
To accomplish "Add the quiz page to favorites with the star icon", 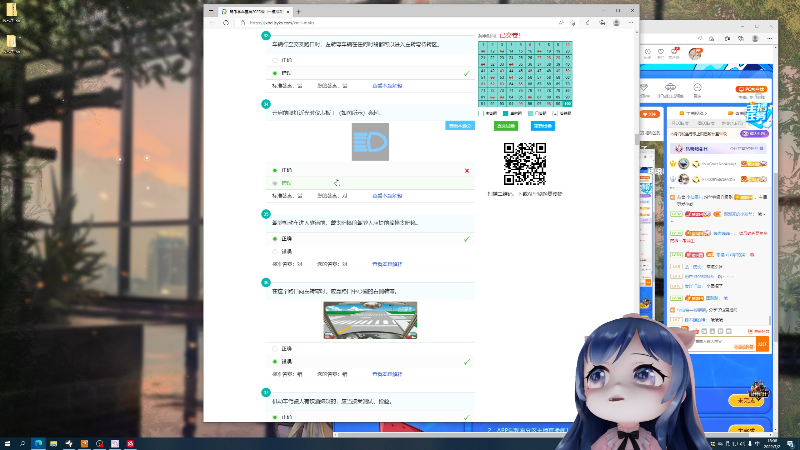I will click(573, 23).
